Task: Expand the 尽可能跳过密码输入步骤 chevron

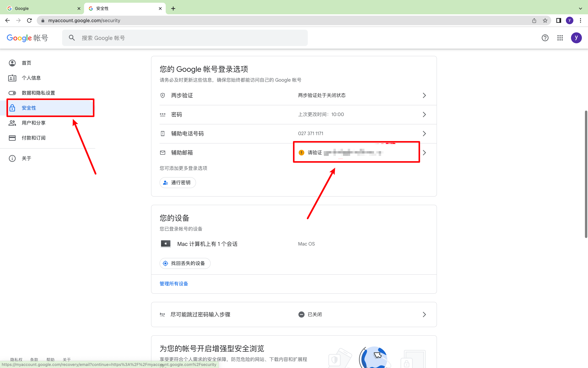Action: [424, 315]
